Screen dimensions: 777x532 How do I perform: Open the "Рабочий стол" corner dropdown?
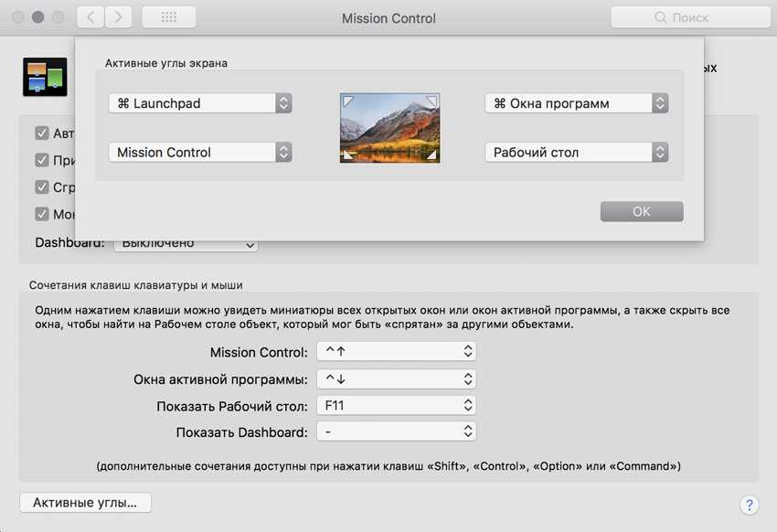pos(576,153)
